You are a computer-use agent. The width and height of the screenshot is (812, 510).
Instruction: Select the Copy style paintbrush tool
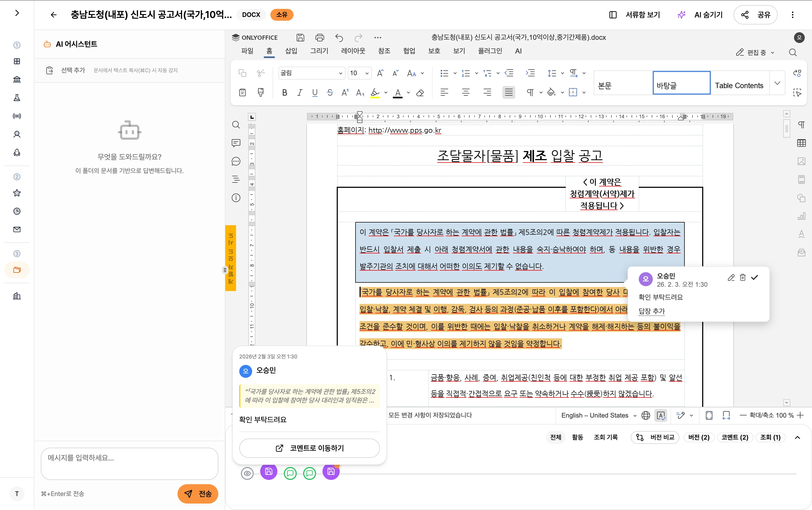[260, 92]
